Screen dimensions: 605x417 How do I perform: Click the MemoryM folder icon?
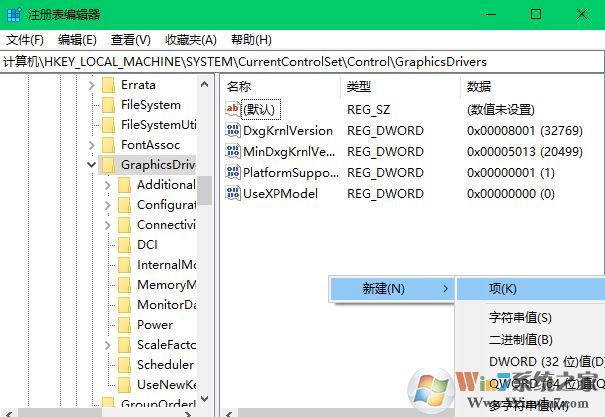[124, 285]
